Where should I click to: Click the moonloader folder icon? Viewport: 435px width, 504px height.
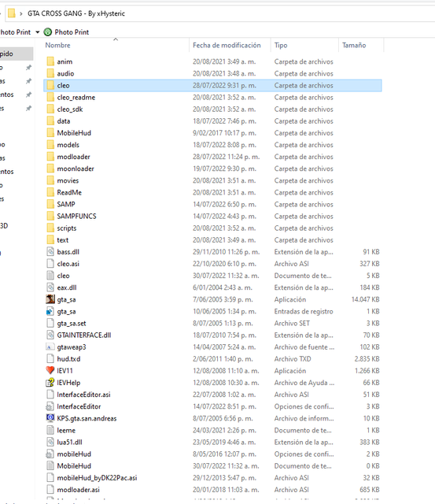coord(50,169)
